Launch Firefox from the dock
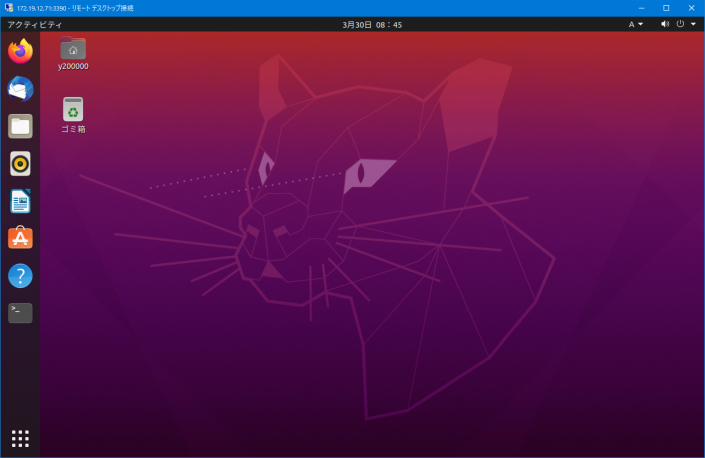705x458 pixels. (x=20, y=51)
